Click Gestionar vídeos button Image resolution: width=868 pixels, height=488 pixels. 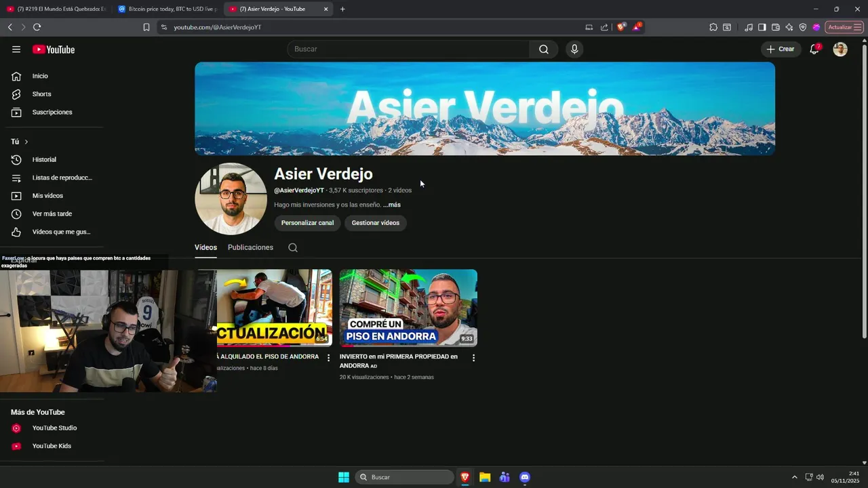(x=375, y=223)
